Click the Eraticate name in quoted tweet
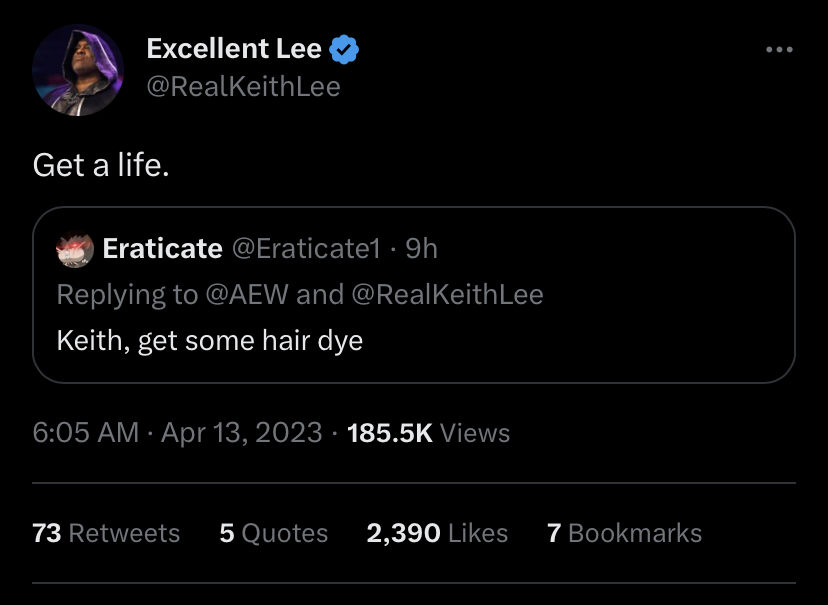Screen dimensions: 828x605 (x=162, y=248)
